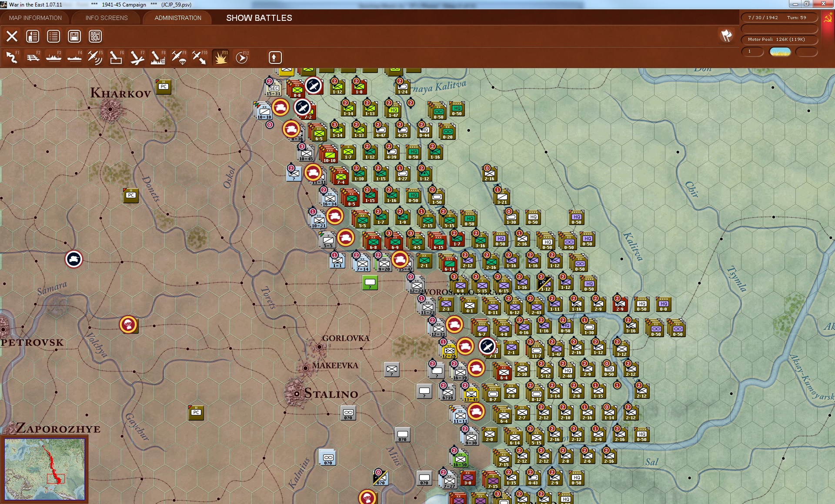
Task: Open the MAP INFORMATION tab
Action: (35, 18)
